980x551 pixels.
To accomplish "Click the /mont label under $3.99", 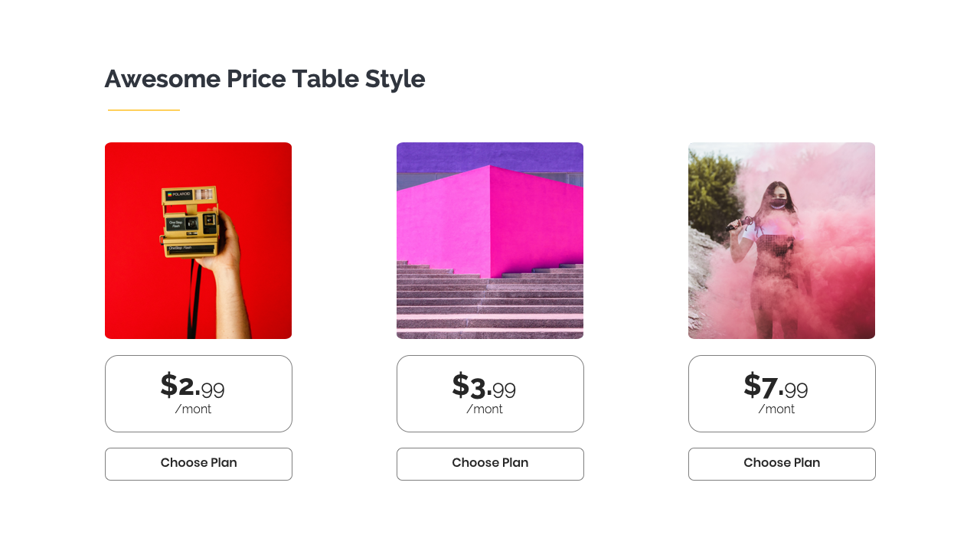I will point(485,409).
